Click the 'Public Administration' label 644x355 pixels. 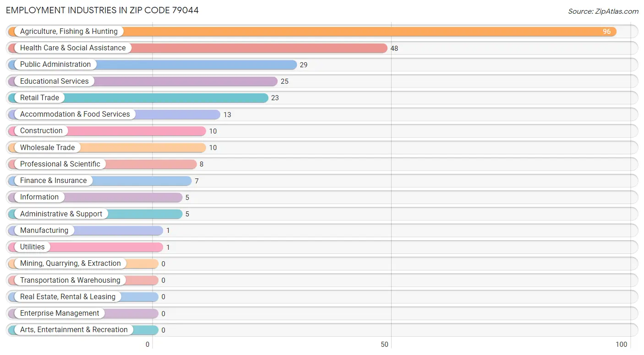pyautogui.click(x=55, y=65)
